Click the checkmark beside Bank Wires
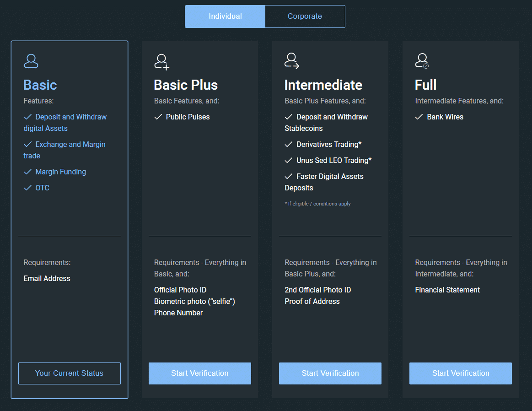The width and height of the screenshot is (532, 411). 419,117
